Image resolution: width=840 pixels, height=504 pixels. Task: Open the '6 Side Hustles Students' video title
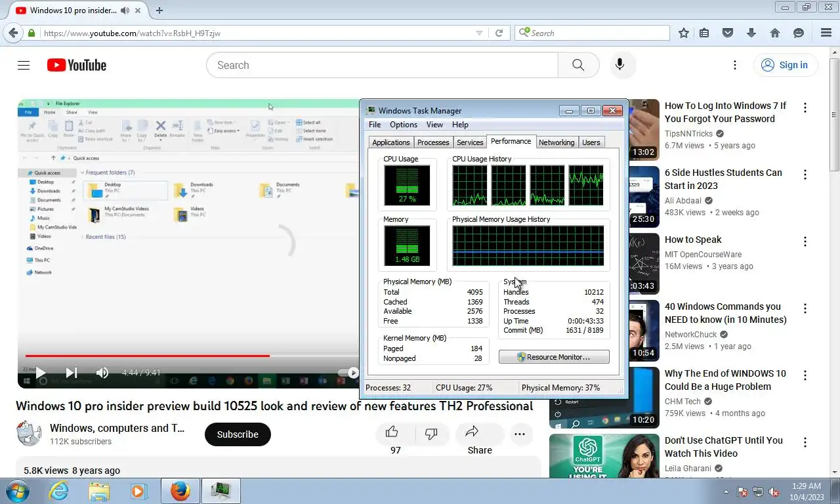723,179
